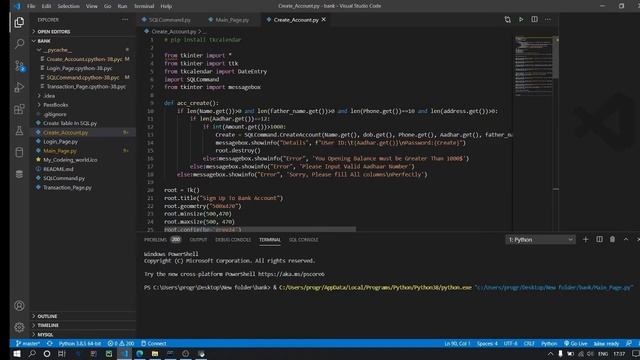This screenshot has width=640, height=360.
Task: Create a new terminal with plus icon
Action: pos(585,240)
